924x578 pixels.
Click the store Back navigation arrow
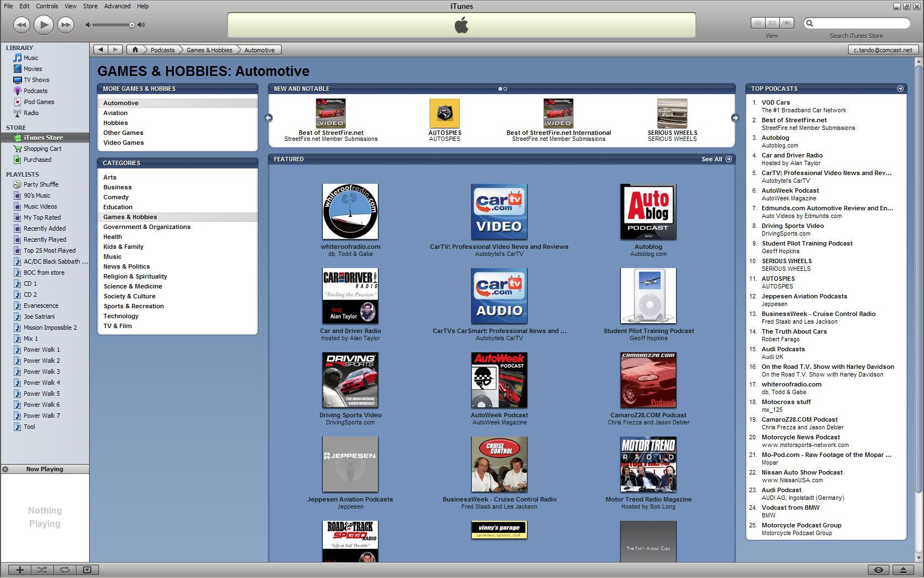(x=101, y=50)
